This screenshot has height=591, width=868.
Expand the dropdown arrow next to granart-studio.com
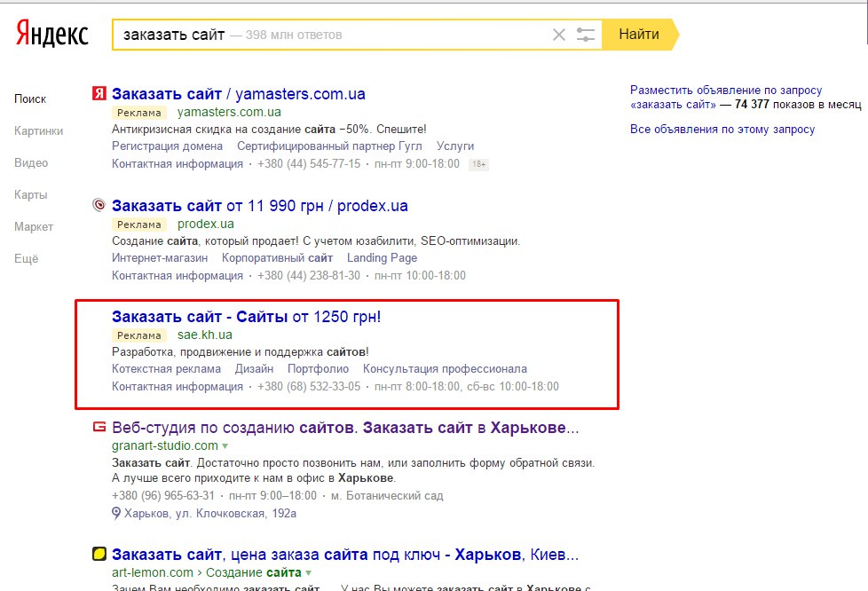[x=225, y=446]
